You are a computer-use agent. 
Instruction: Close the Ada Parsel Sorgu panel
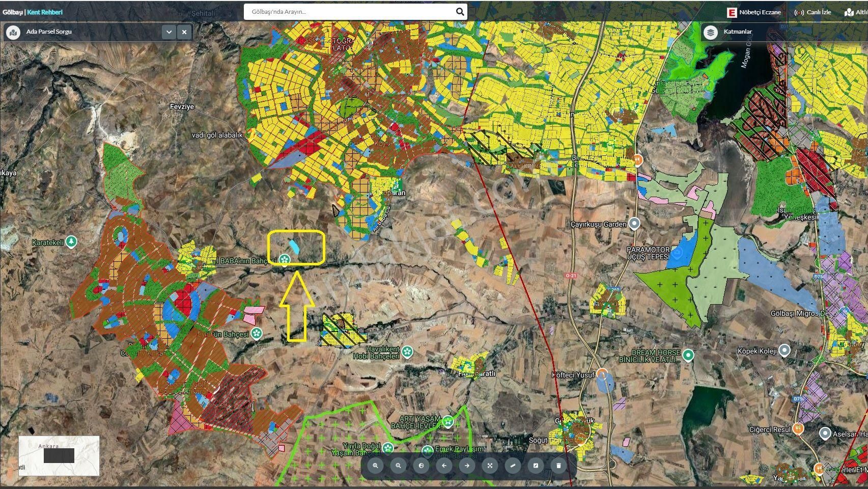tap(184, 32)
